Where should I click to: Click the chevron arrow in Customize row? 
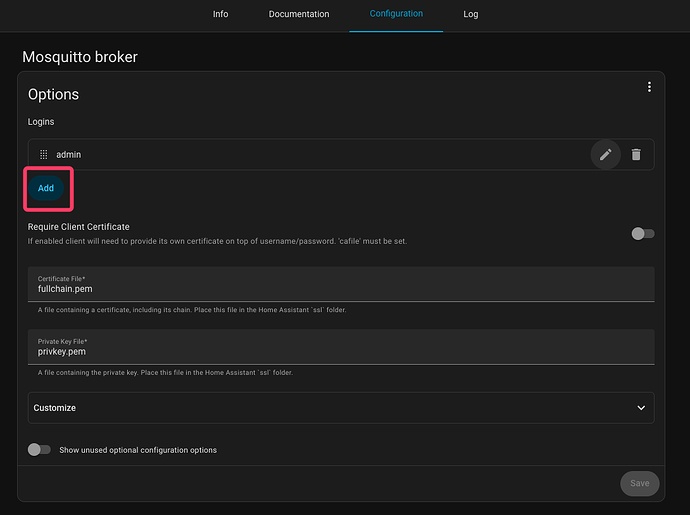(641, 408)
